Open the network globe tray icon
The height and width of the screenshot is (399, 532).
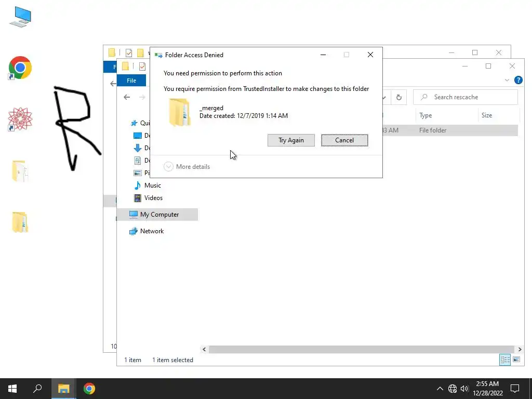(x=453, y=389)
